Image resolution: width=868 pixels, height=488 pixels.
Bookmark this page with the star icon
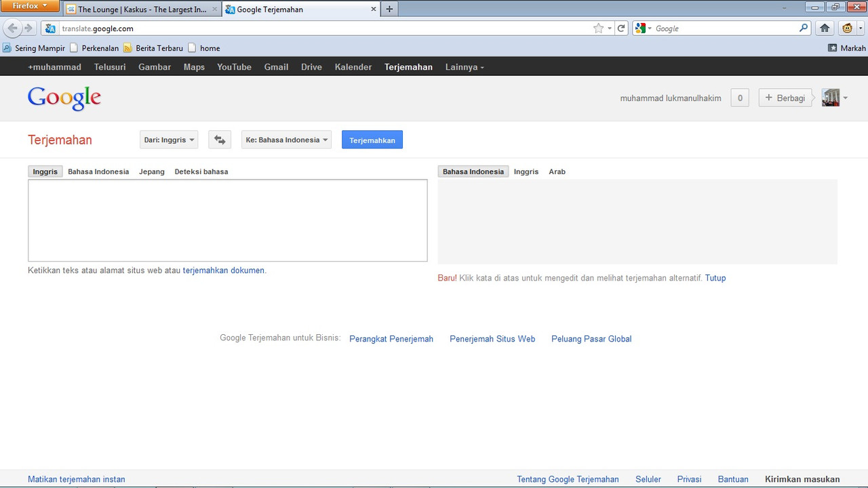[x=598, y=28]
